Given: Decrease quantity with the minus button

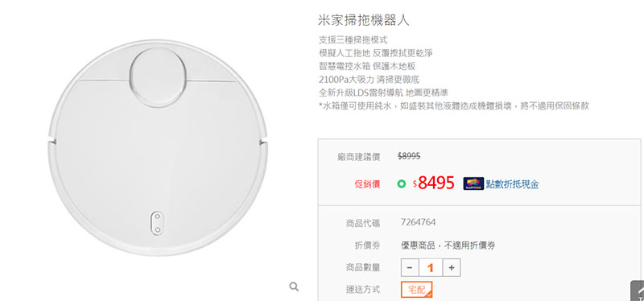Looking at the screenshot, I should point(410,268).
